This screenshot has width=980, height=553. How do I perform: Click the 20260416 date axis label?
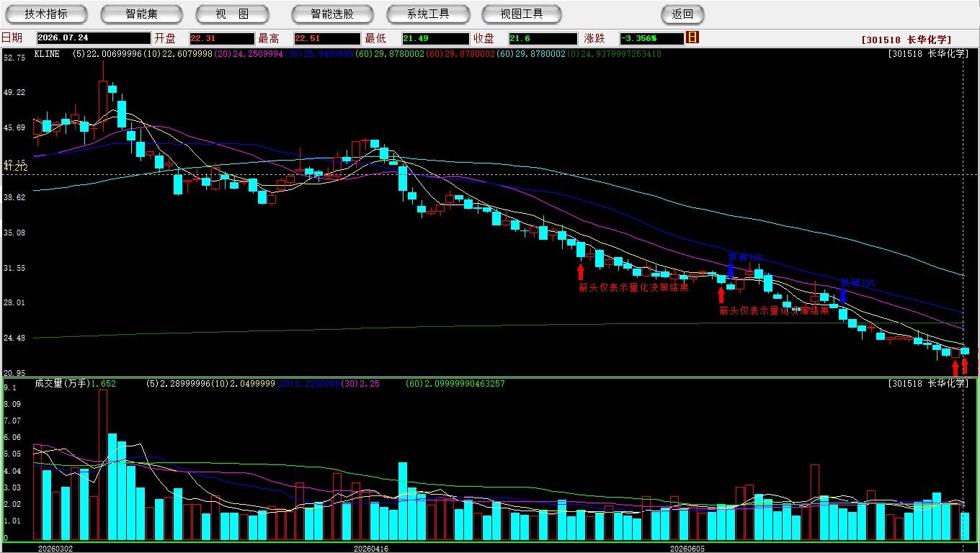pos(370,549)
